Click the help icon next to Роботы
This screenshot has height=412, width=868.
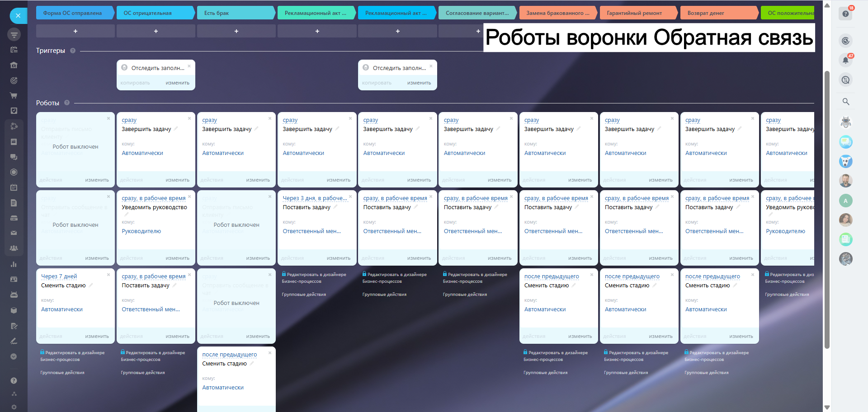pyautogui.click(x=67, y=103)
